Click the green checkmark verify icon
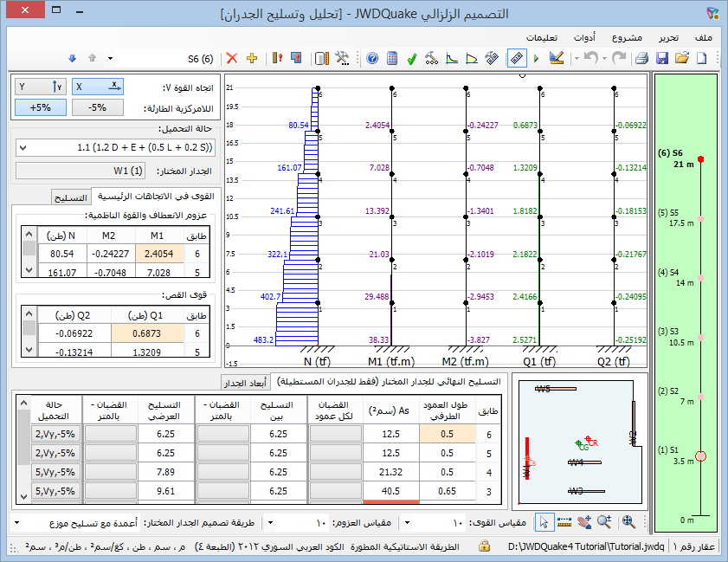Image resolution: width=728 pixels, height=562 pixels. pos(412,58)
